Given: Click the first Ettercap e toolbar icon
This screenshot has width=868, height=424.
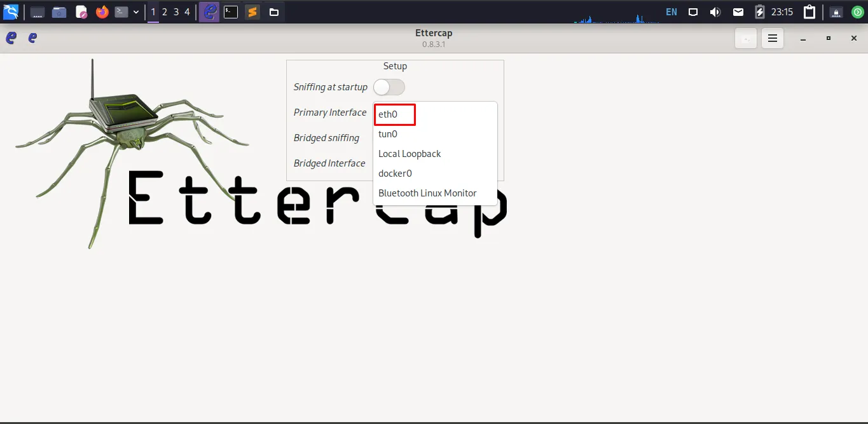Looking at the screenshot, I should pyautogui.click(x=10, y=38).
